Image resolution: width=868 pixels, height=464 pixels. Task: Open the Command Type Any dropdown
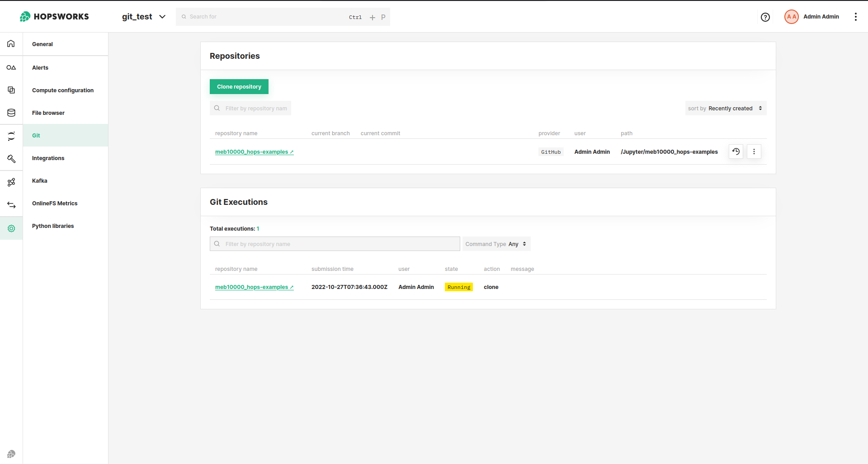click(496, 244)
